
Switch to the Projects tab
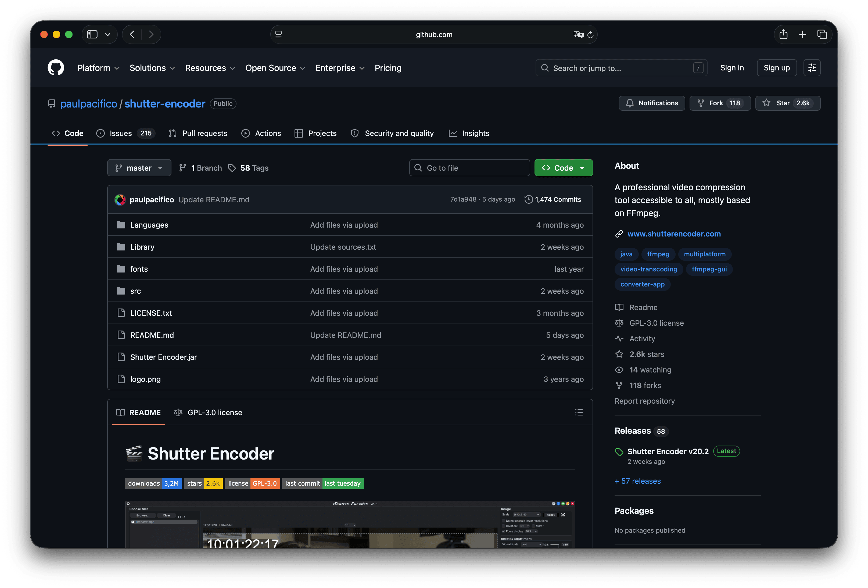(x=315, y=133)
